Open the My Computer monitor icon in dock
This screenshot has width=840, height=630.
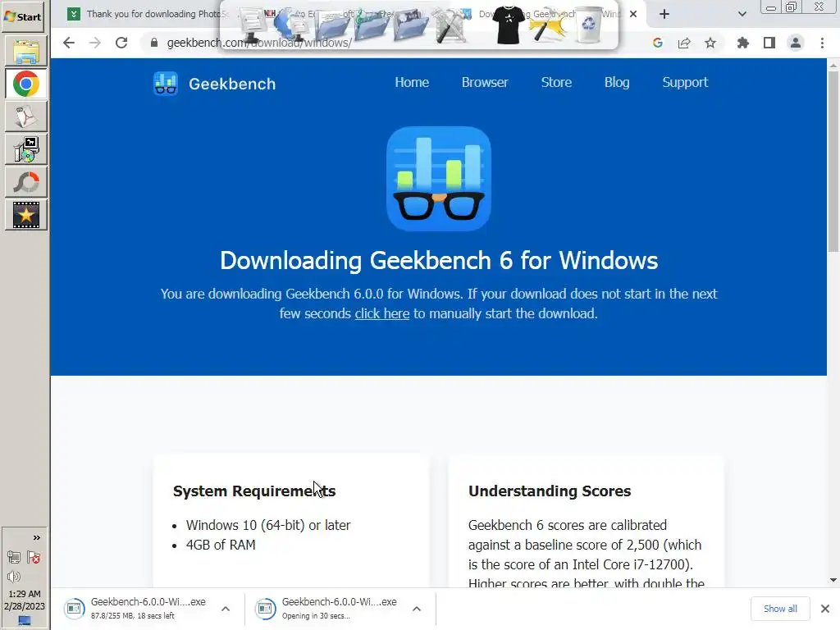click(251, 25)
